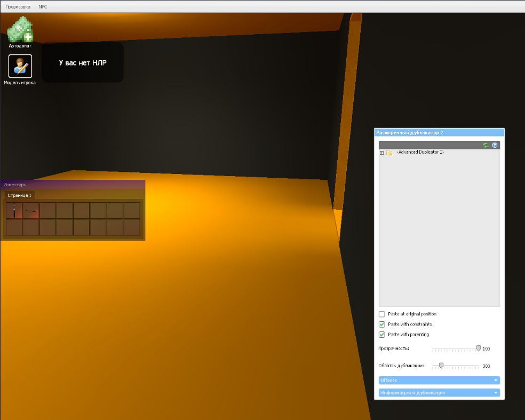525x420 pixels.
Task: Click the green refresh arrows in the duplicator
Action: [x=486, y=145]
